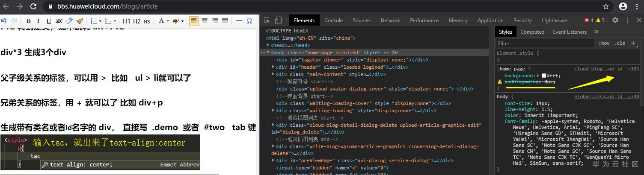Image resolution: width=644 pixels, height=175 pixels.
Task: Click the Styles Filter input field
Action: pos(546,43)
